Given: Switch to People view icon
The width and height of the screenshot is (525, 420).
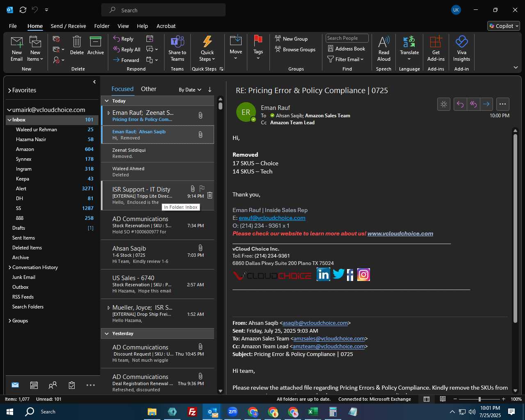Looking at the screenshot, I should point(52,385).
